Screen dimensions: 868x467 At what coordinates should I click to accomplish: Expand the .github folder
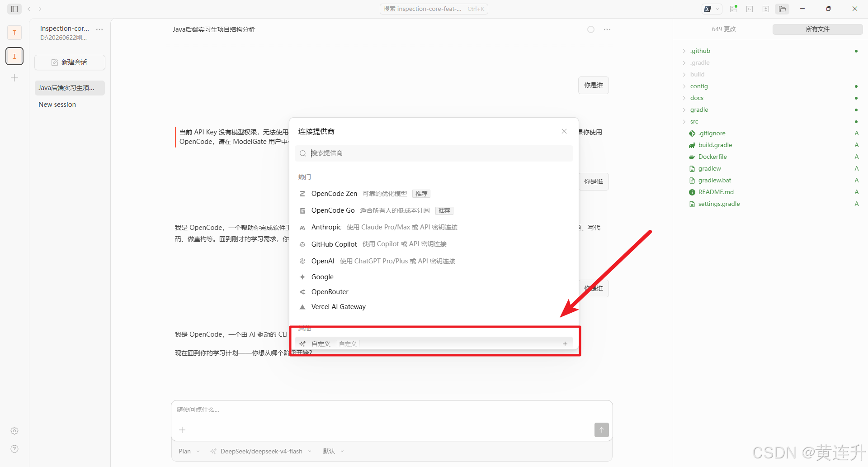pos(700,51)
